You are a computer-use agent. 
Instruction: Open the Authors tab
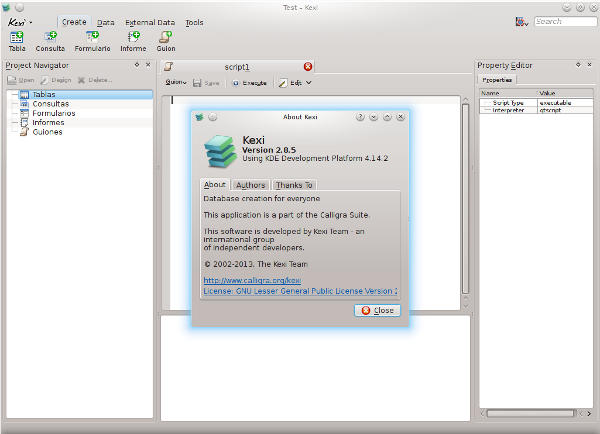[x=251, y=185]
